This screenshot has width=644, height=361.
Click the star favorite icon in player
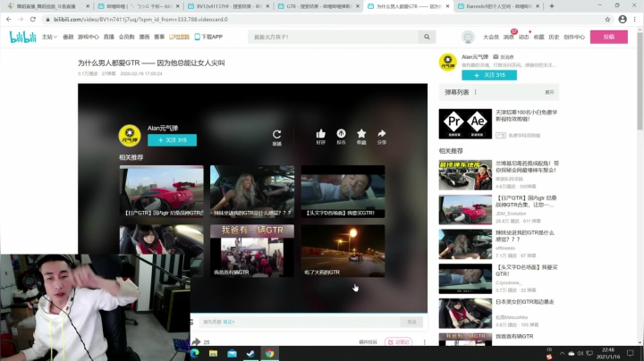coord(361,134)
